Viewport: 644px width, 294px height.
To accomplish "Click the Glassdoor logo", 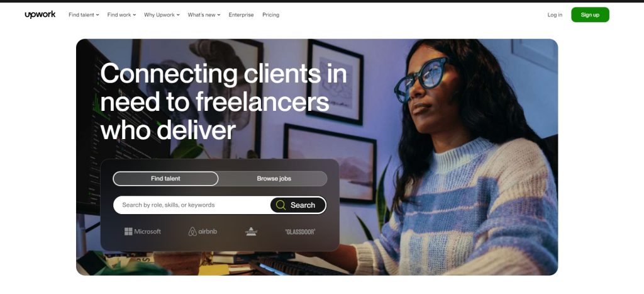I will click(x=300, y=232).
